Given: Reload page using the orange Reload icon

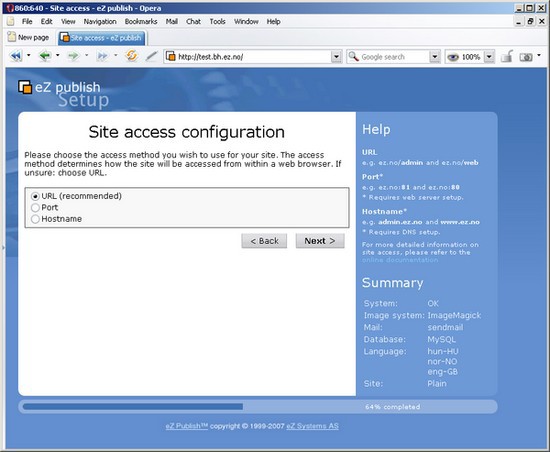Looking at the screenshot, I should click(x=132, y=56).
